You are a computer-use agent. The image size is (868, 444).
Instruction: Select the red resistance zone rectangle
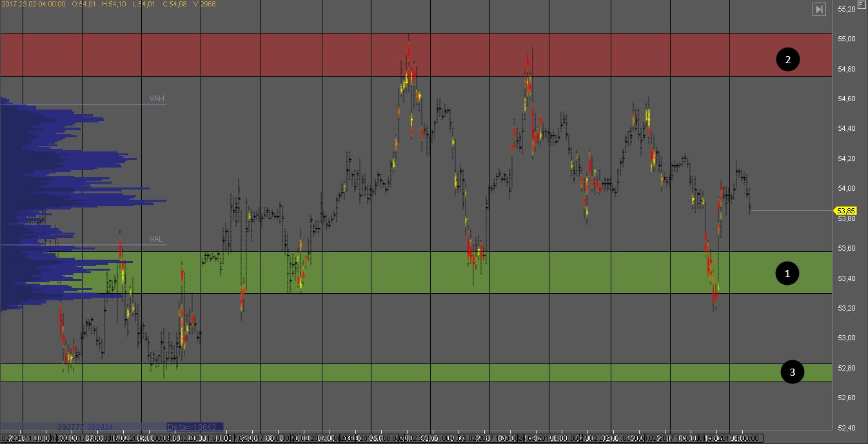pyautogui.click(x=413, y=55)
